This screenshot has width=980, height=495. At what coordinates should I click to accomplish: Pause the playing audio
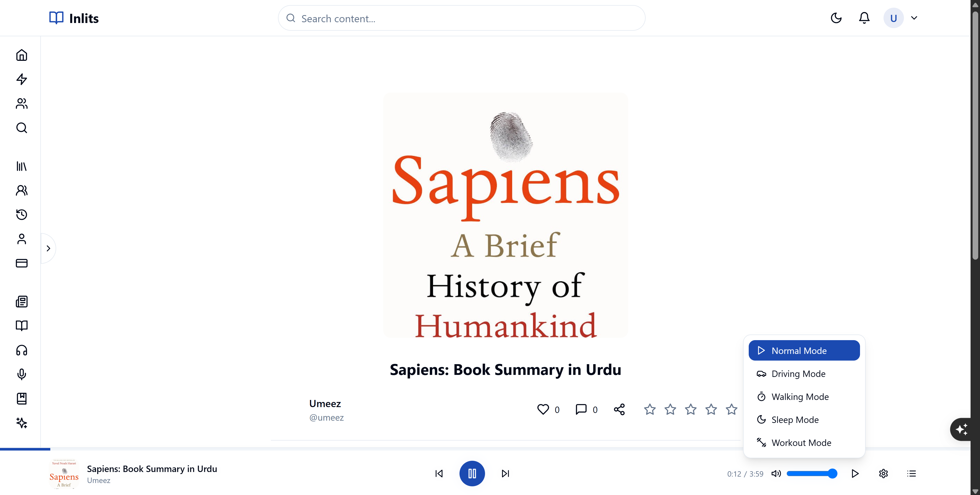[472, 474]
